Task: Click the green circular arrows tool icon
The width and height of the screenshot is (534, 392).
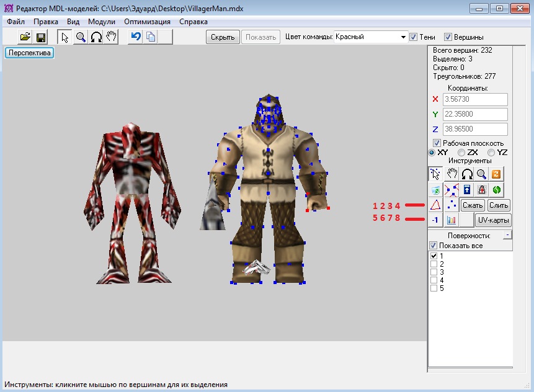Action: tap(497, 190)
